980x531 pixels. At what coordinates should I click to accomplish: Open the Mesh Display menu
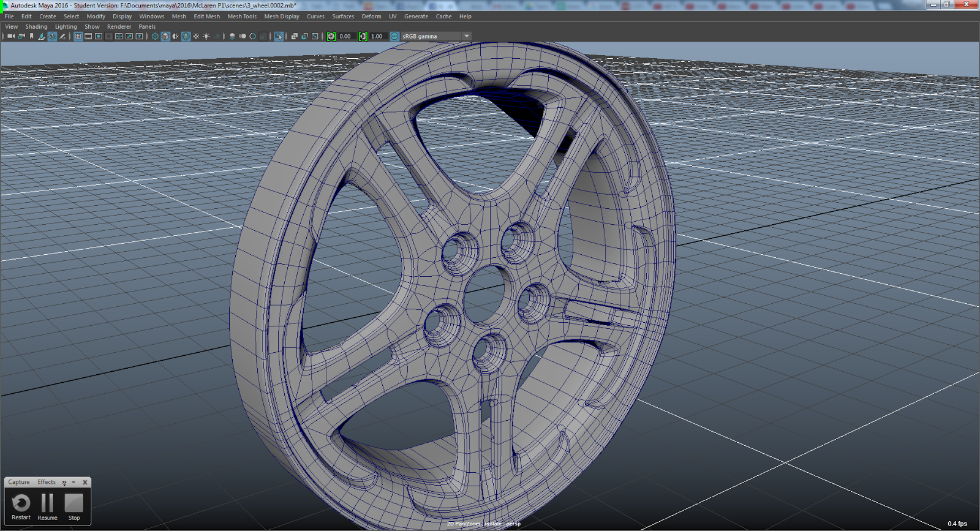click(x=282, y=17)
